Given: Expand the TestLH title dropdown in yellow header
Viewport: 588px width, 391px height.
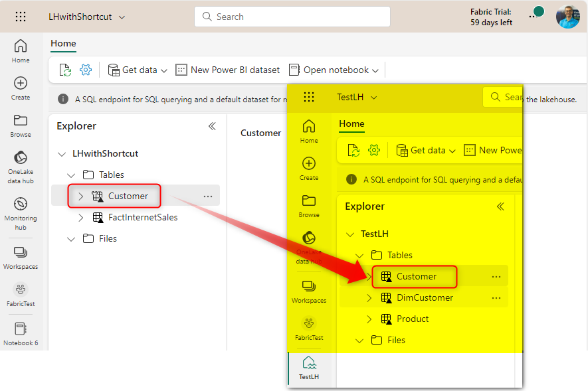Looking at the screenshot, I should (x=373, y=98).
